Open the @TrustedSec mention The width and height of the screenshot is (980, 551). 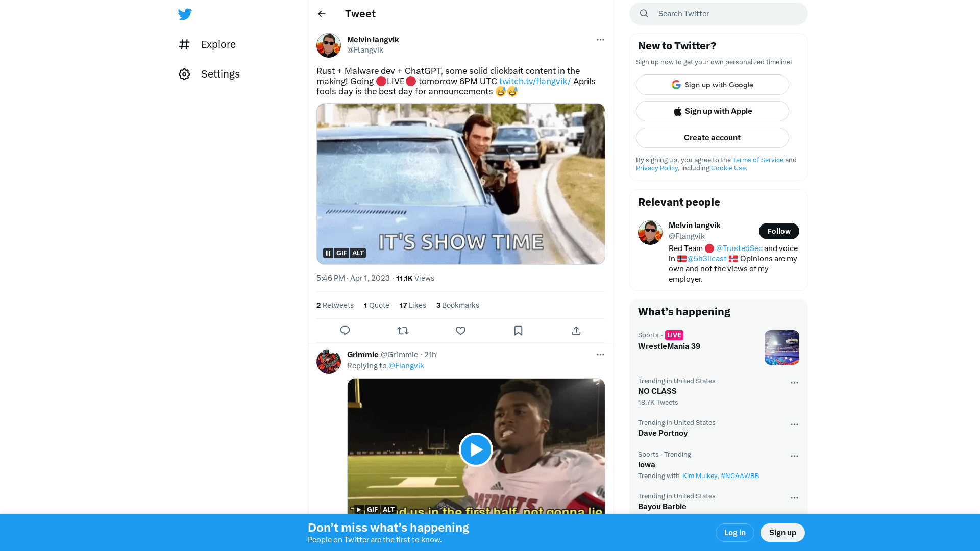(739, 248)
